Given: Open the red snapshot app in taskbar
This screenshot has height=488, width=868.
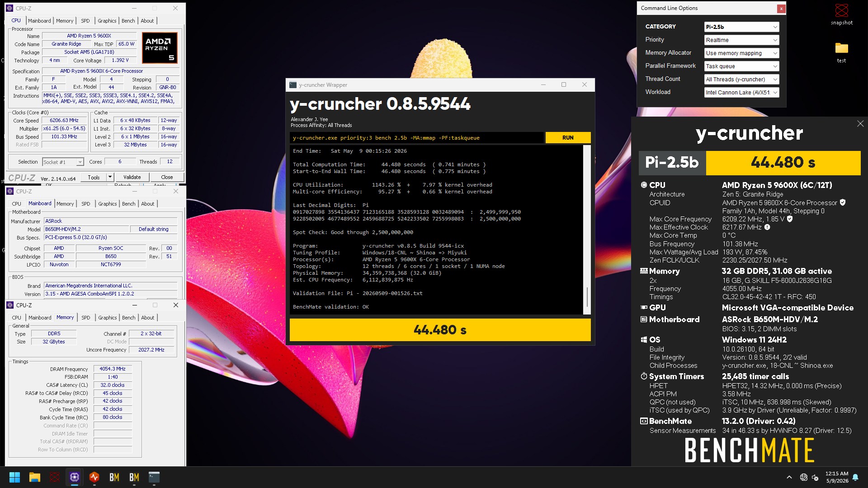Looking at the screenshot, I should tap(55, 477).
